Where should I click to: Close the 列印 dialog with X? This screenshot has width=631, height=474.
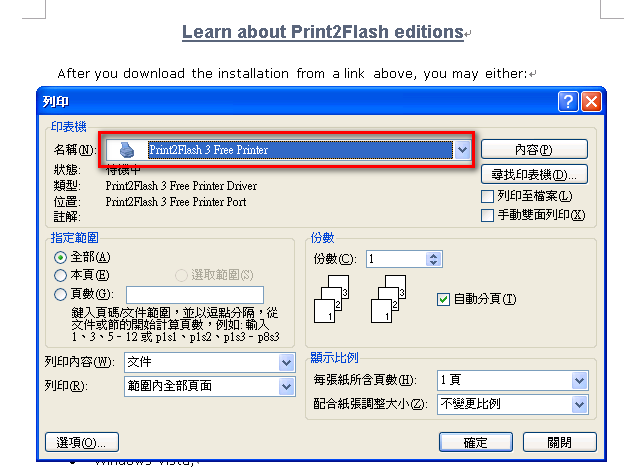pyautogui.click(x=591, y=101)
